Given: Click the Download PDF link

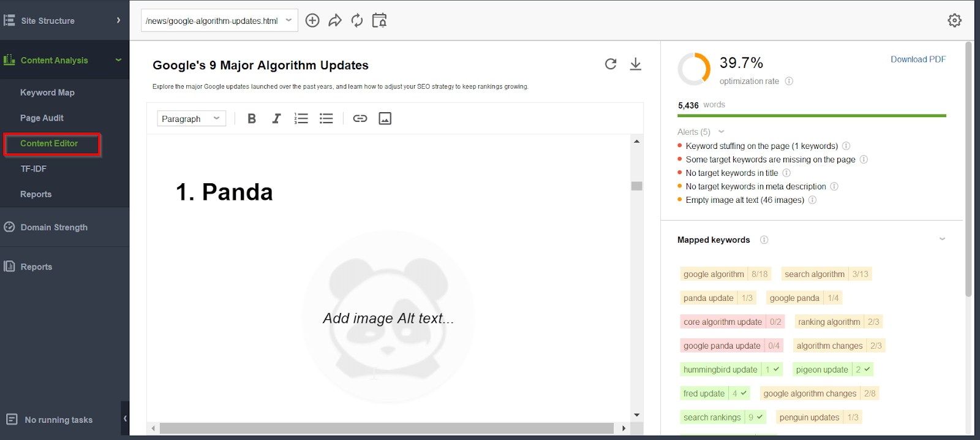Looking at the screenshot, I should tap(918, 59).
